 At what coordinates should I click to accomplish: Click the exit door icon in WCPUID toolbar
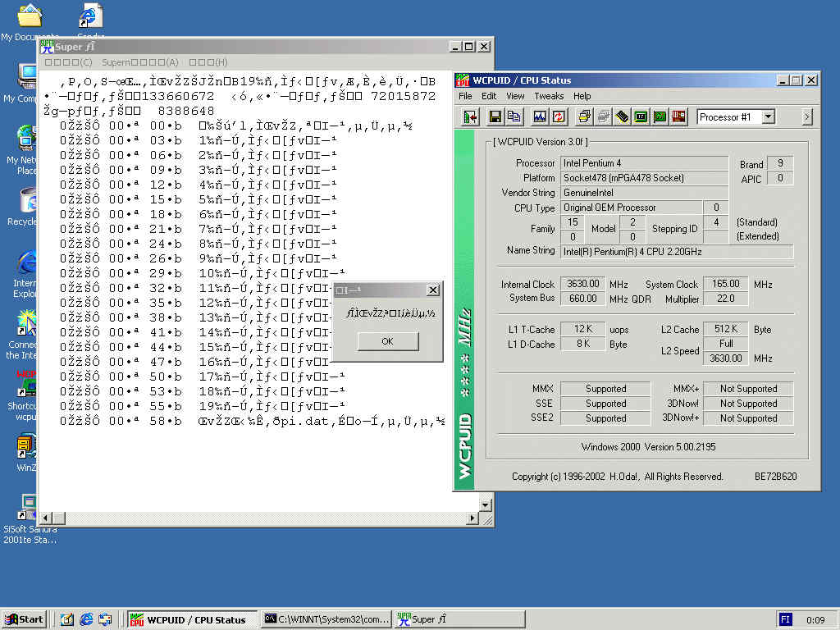pos(470,117)
